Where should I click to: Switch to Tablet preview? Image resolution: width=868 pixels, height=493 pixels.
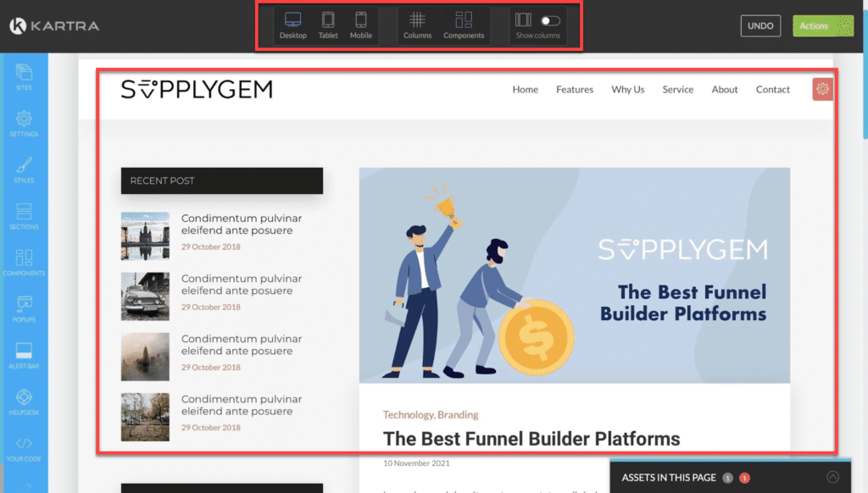[x=328, y=25]
